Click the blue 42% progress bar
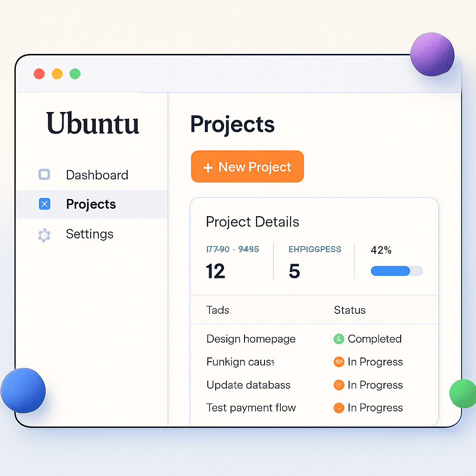This screenshot has width=476, height=476. (x=397, y=271)
